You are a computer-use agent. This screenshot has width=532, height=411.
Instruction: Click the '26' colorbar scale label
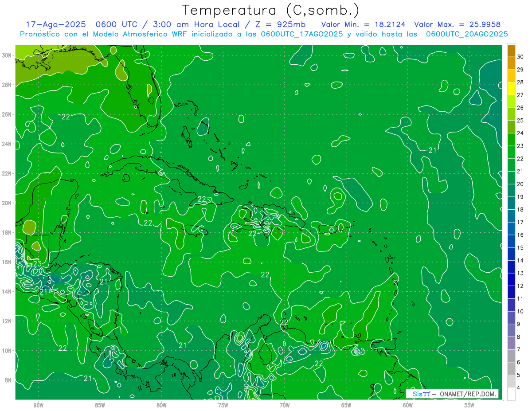click(520, 108)
